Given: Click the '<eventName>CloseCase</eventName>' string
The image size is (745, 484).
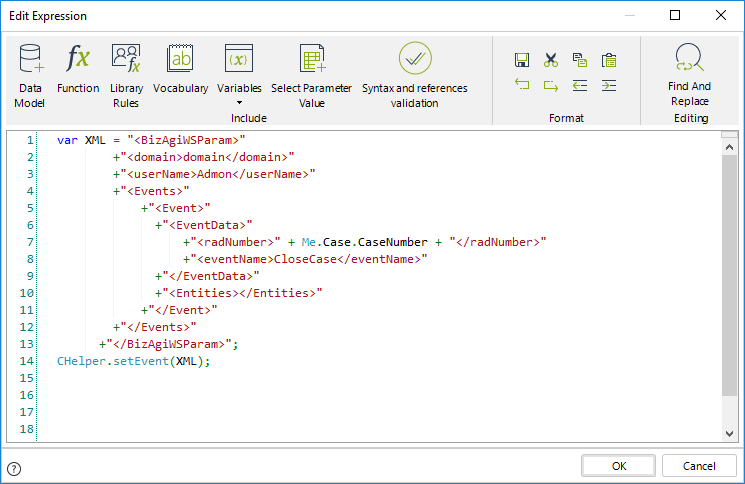Looking at the screenshot, I should (309, 259).
